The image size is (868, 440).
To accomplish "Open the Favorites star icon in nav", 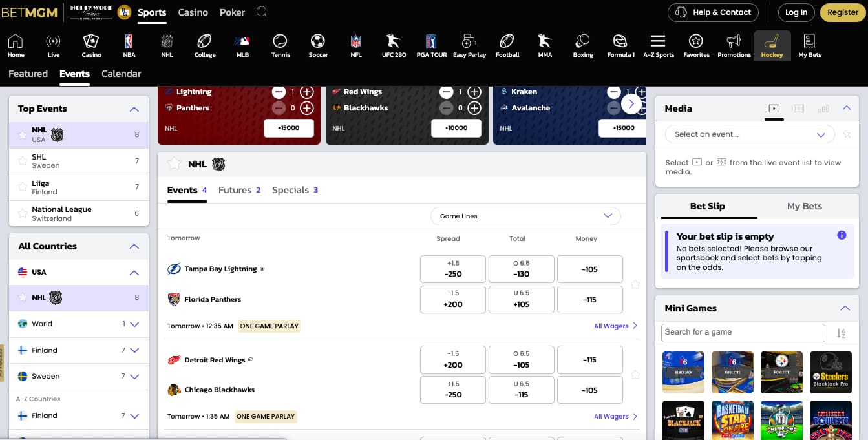I will point(696,45).
